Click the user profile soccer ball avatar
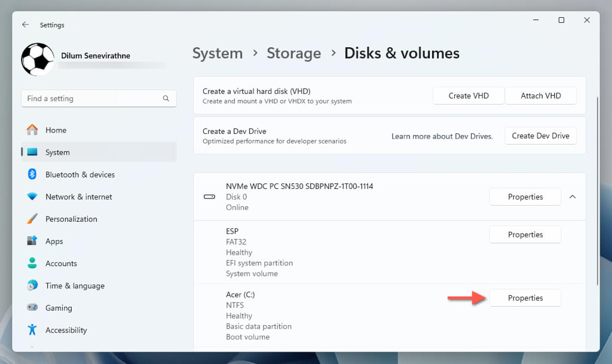612x364 pixels. coord(38,59)
